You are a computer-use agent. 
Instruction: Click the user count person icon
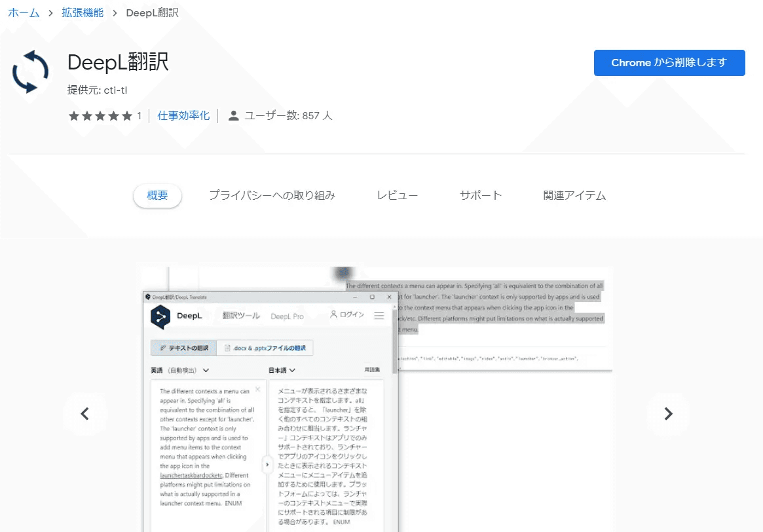pyautogui.click(x=234, y=116)
